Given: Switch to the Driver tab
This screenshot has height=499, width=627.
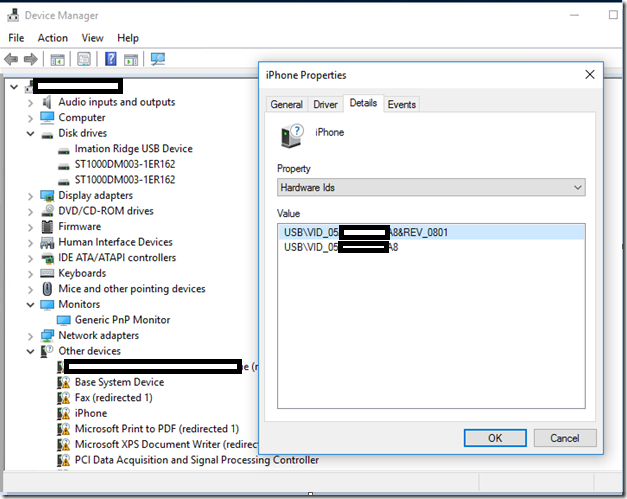Looking at the screenshot, I should [x=325, y=104].
